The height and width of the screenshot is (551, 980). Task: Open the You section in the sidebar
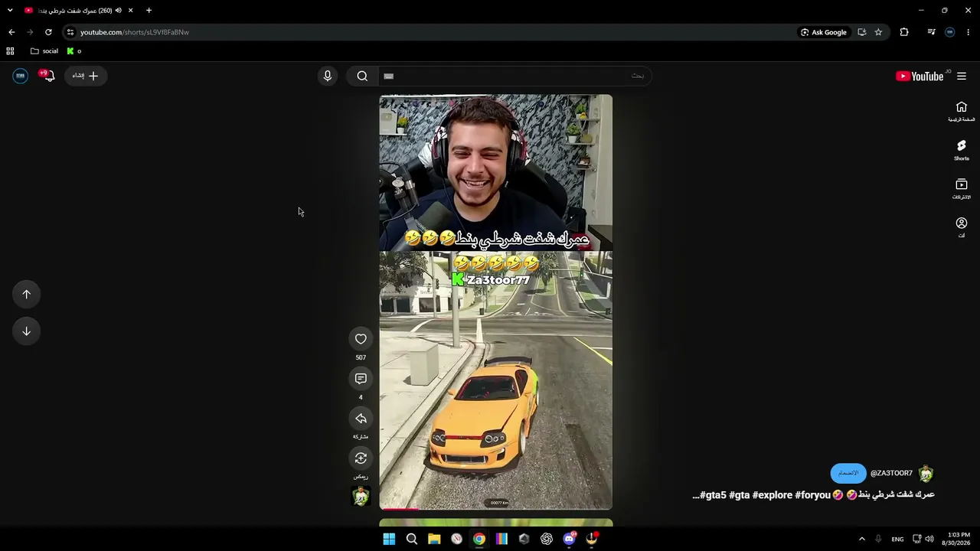(x=962, y=227)
